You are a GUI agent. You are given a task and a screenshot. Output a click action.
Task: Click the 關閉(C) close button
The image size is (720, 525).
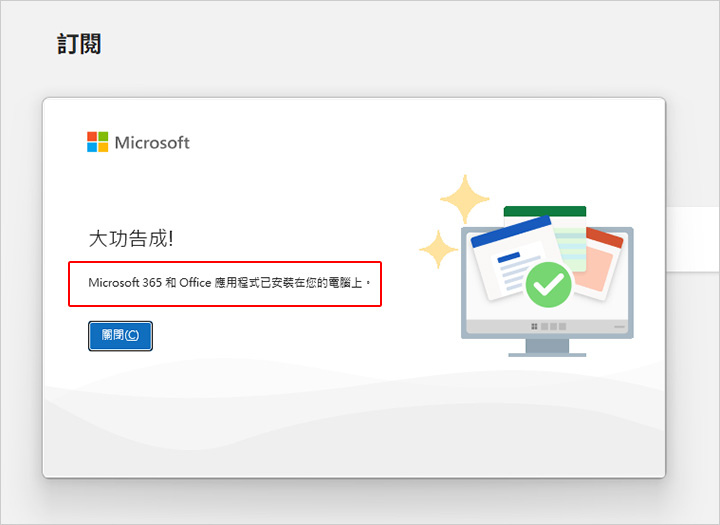click(120, 336)
